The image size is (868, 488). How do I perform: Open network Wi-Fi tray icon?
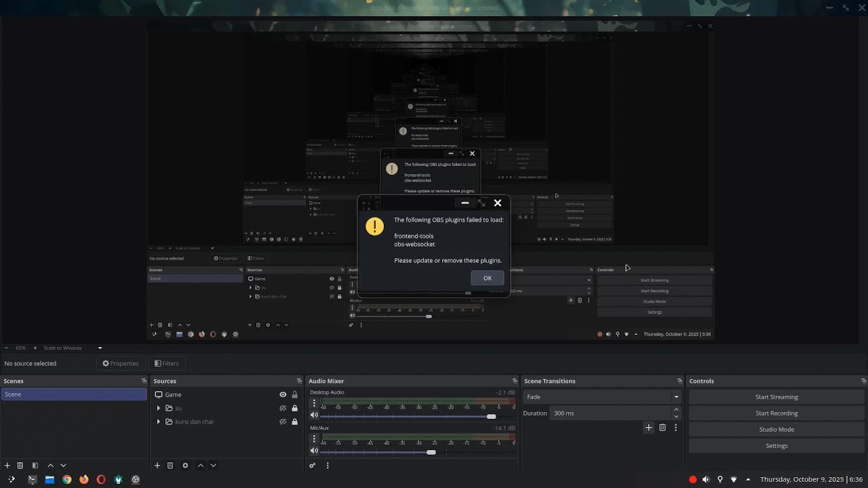tap(734, 479)
